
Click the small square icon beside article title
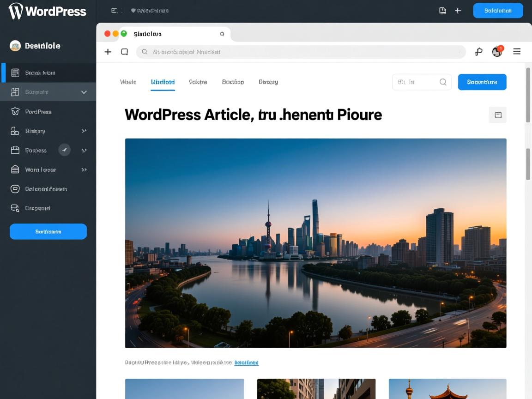click(498, 115)
